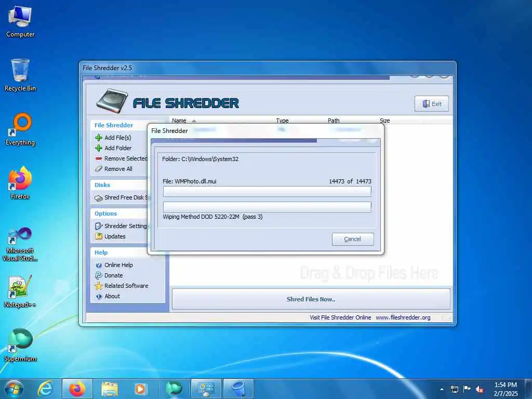Choose Remove All in sidebar
Screen dimensions: 532x399
(118, 169)
